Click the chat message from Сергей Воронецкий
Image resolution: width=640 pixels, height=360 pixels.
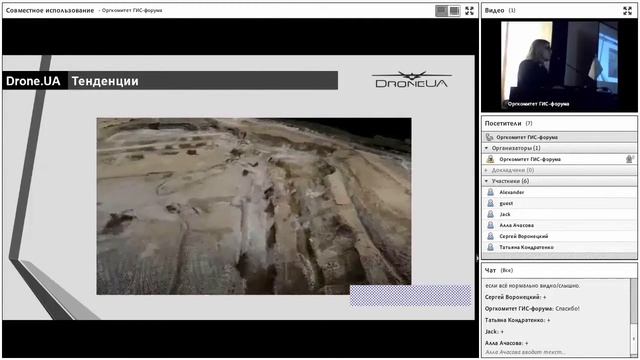[516, 297]
